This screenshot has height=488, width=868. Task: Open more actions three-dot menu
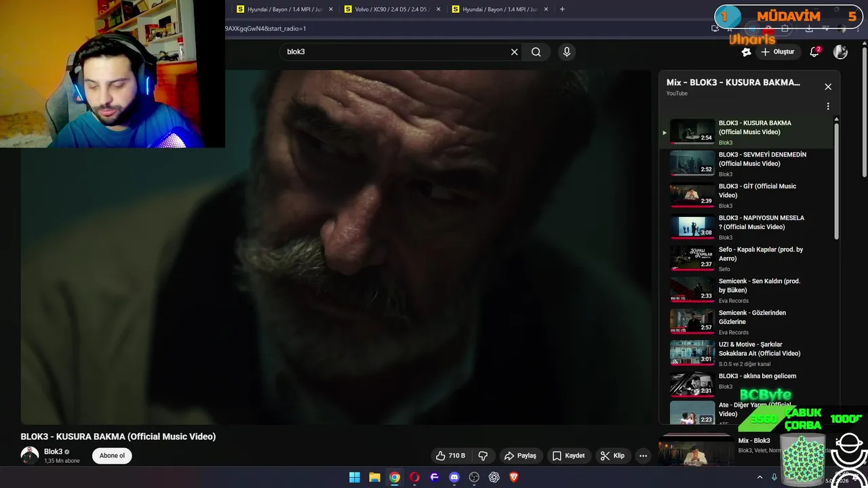point(643,455)
